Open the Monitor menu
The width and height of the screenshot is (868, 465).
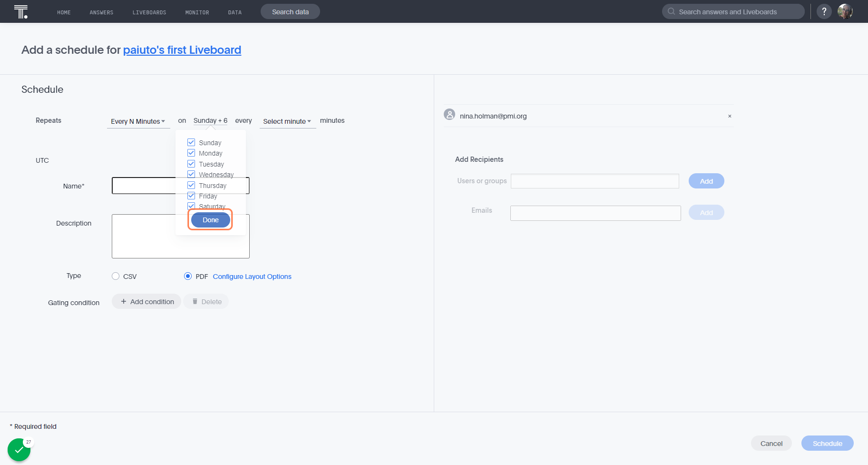coord(197,12)
